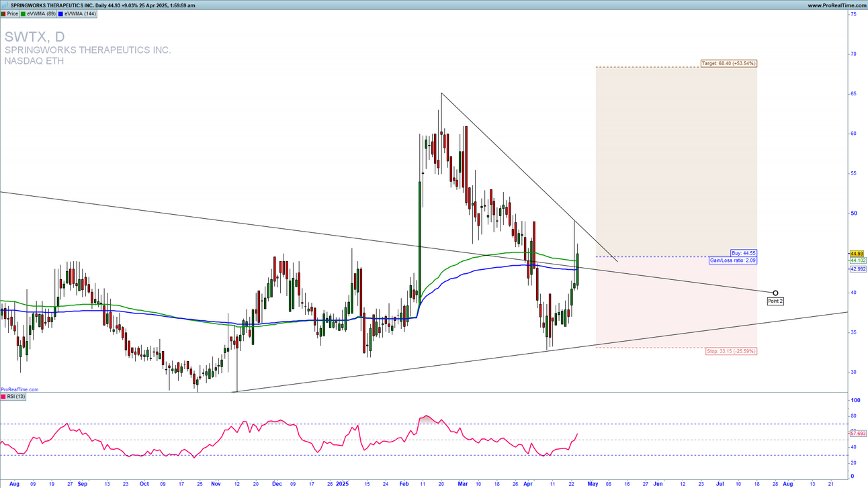Click the RSI 57.693 value tag

[x=858, y=434]
